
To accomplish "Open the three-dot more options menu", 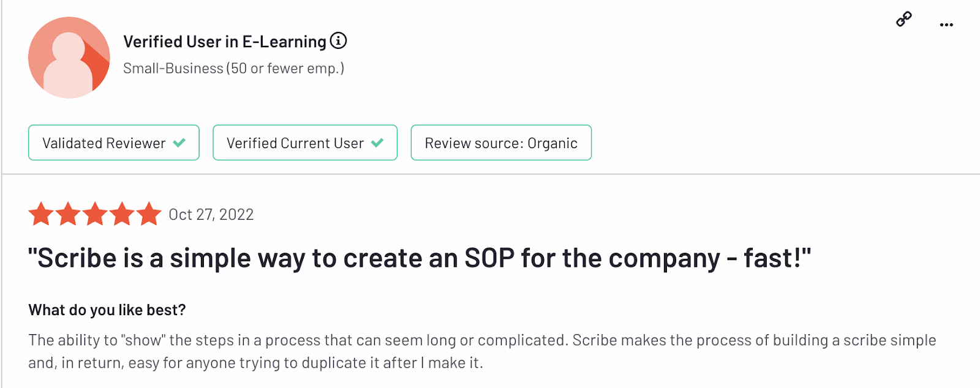I will [x=946, y=25].
